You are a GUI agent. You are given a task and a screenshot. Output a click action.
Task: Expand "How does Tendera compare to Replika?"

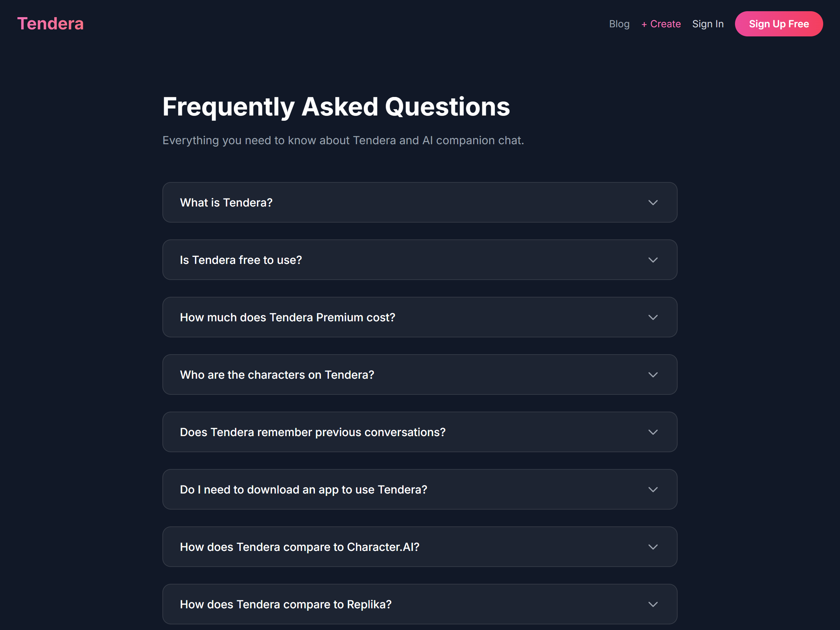tap(286, 604)
